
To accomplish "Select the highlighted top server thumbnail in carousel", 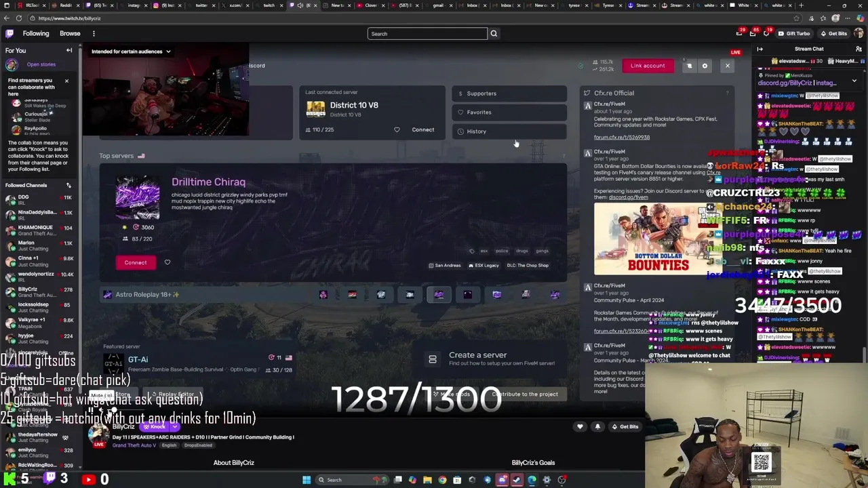I will pos(439,294).
